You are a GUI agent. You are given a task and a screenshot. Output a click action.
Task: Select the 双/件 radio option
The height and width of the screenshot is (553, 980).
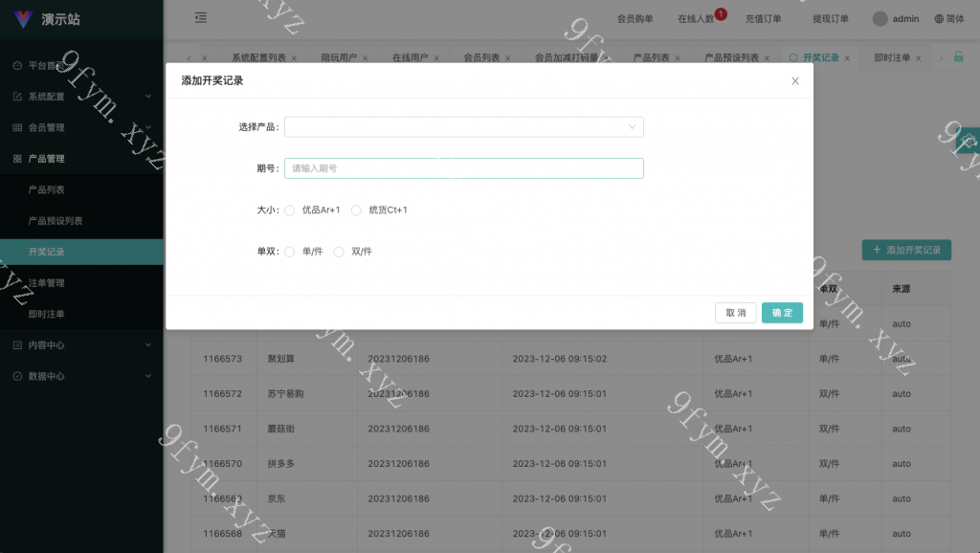click(339, 252)
